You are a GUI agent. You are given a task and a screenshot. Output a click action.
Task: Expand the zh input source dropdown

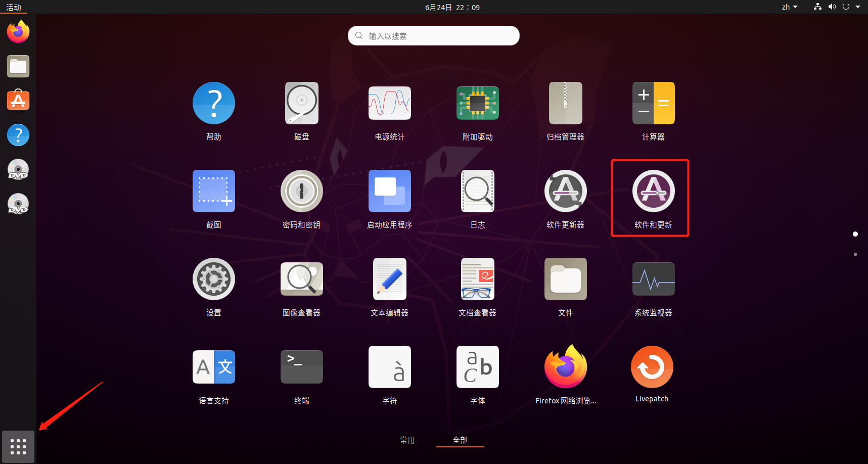[789, 7]
